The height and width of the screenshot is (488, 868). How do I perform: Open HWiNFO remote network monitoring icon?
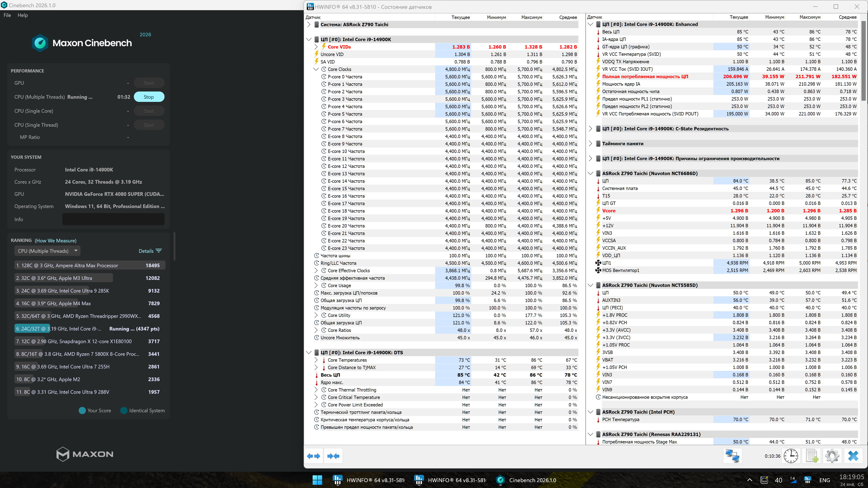tap(732, 456)
